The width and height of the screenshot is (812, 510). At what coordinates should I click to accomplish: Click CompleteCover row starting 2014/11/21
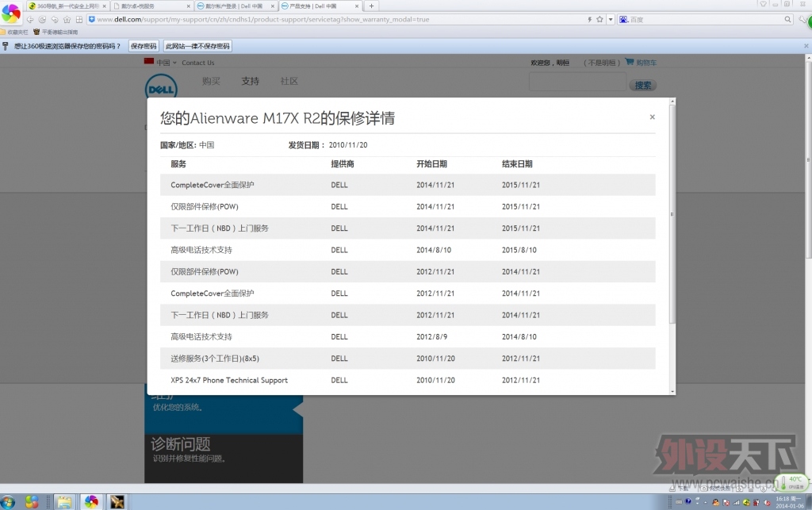pyautogui.click(x=408, y=185)
